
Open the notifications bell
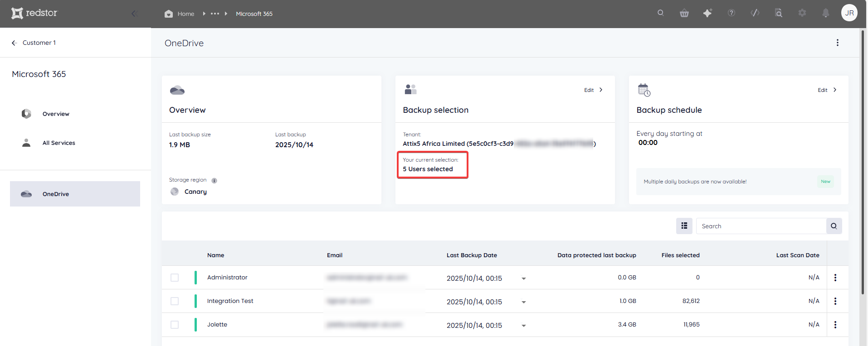826,13
